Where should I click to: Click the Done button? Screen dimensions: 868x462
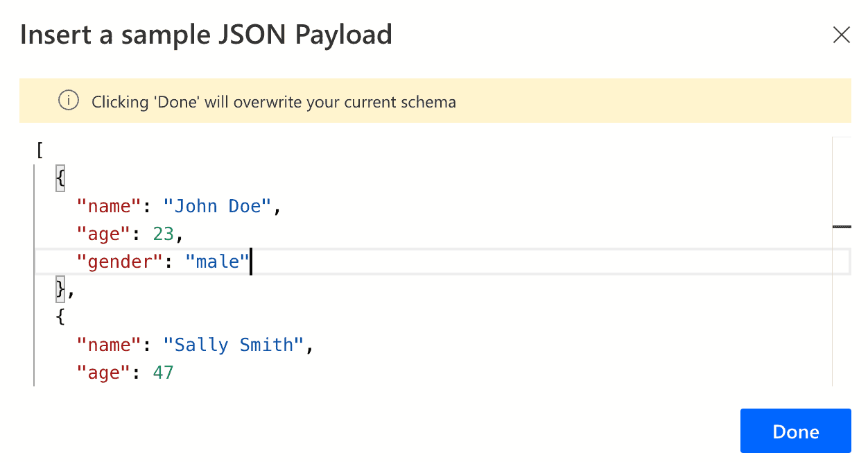click(x=795, y=431)
